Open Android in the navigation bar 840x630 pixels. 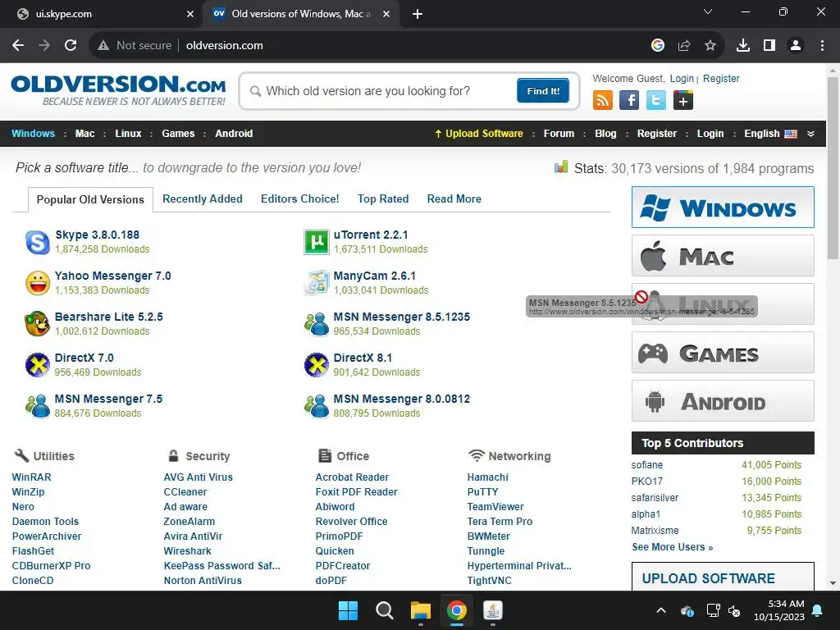234,134
